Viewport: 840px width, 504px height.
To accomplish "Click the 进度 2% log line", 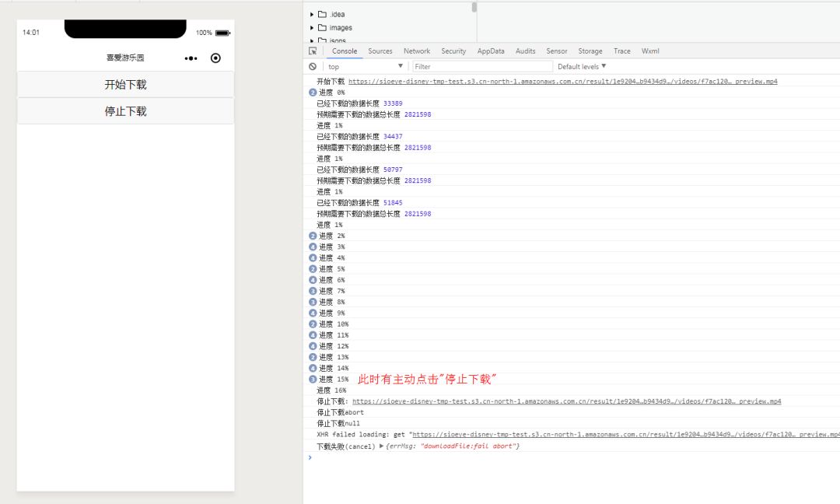I will [332, 236].
